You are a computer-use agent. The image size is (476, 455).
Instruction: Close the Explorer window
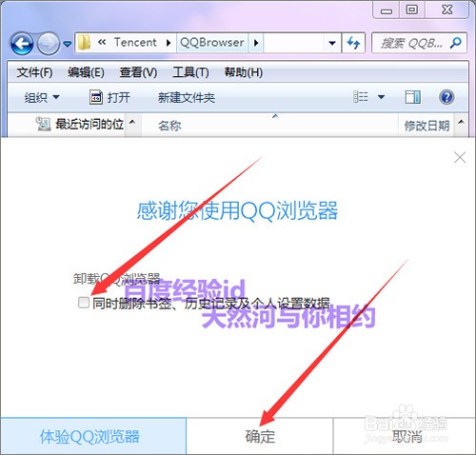tap(446, 10)
